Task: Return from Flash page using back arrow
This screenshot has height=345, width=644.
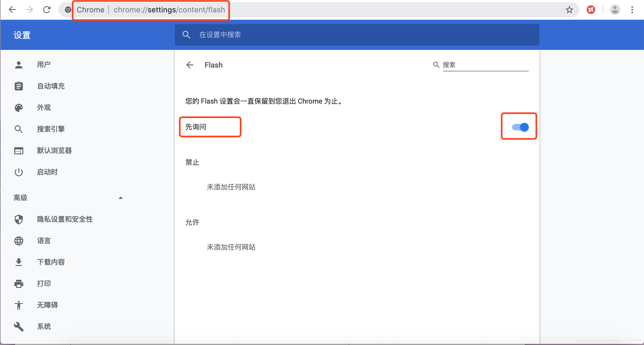Action: [x=190, y=65]
